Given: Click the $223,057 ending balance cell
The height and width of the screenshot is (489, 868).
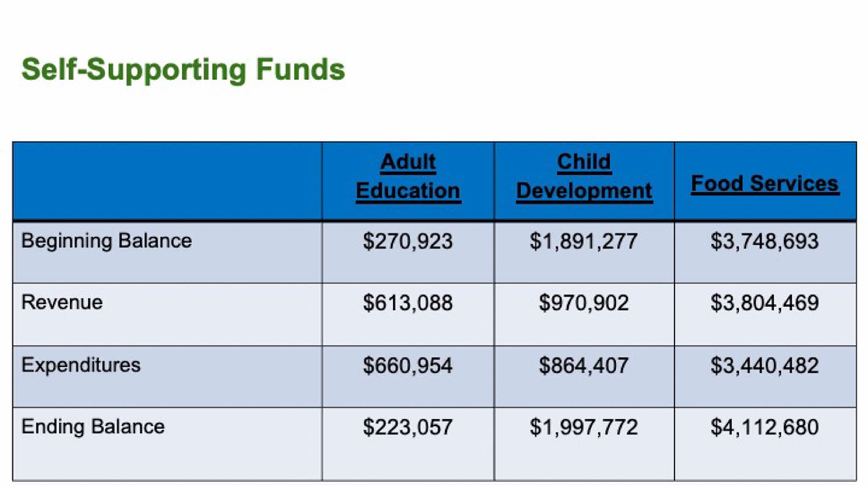Looking at the screenshot, I should (x=408, y=427).
